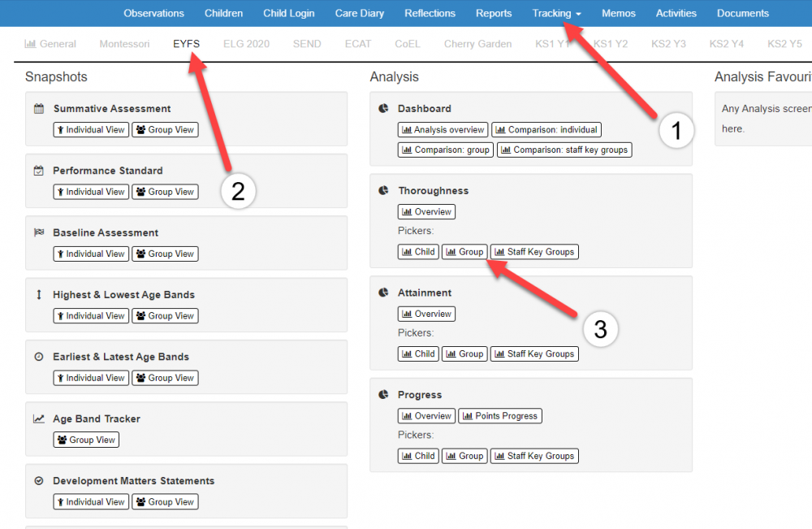Switch to the CoEL tab

pyautogui.click(x=407, y=44)
